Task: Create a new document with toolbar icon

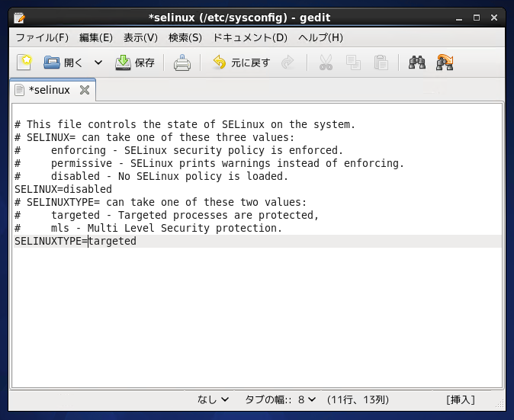Action: [24, 63]
